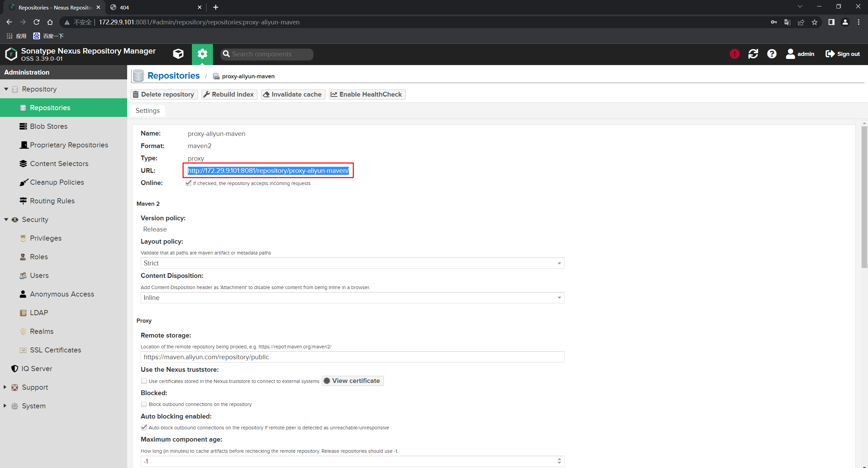This screenshot has height=468, width=868.
Task: Open the Layout policy Strict dropdown
Action: point(352,263)
